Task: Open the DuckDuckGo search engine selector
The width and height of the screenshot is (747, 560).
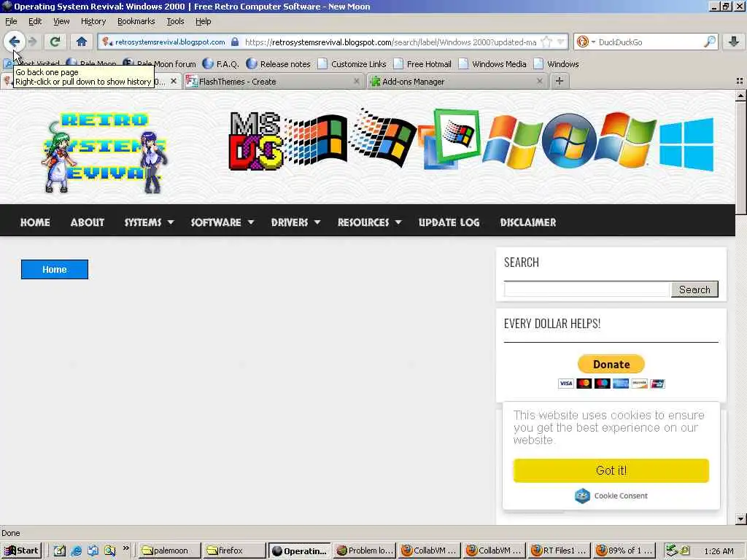Action: tap(586, 42)
